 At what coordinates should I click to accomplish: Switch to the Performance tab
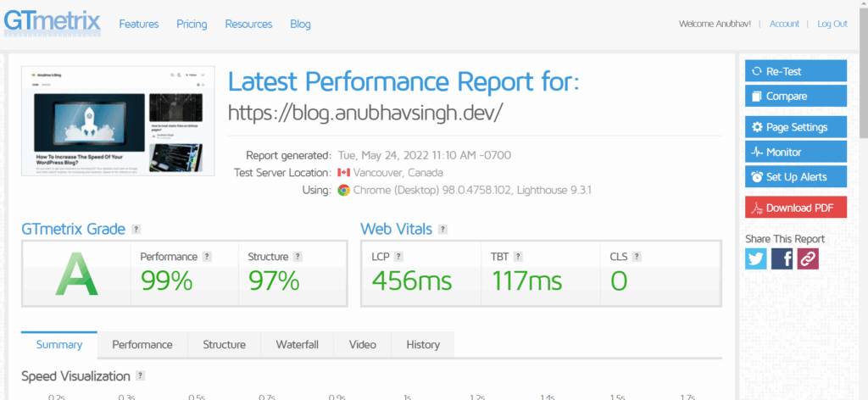point(142,345)
